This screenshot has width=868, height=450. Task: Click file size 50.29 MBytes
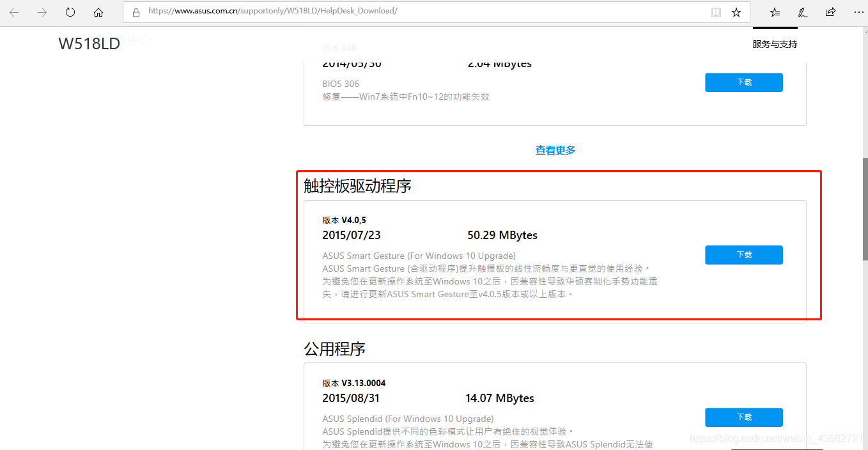(502, 235)
